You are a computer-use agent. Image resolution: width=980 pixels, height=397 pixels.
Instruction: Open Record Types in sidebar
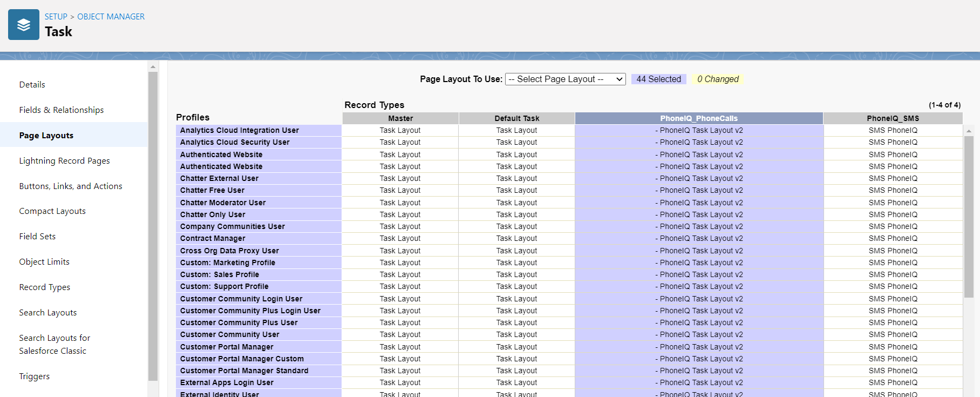coord(45,287)
